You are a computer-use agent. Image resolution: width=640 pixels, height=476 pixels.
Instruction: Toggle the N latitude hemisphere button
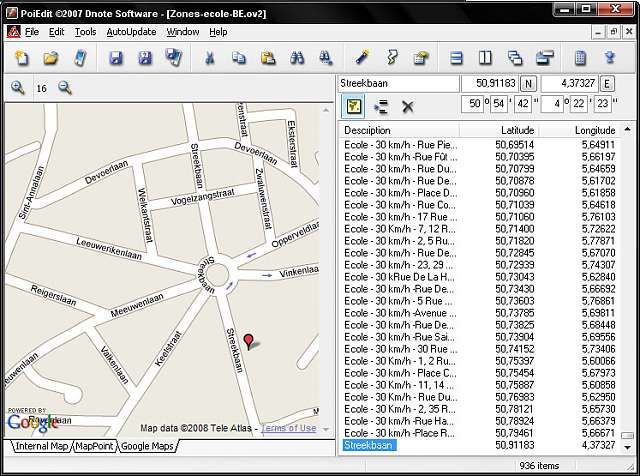529,83
